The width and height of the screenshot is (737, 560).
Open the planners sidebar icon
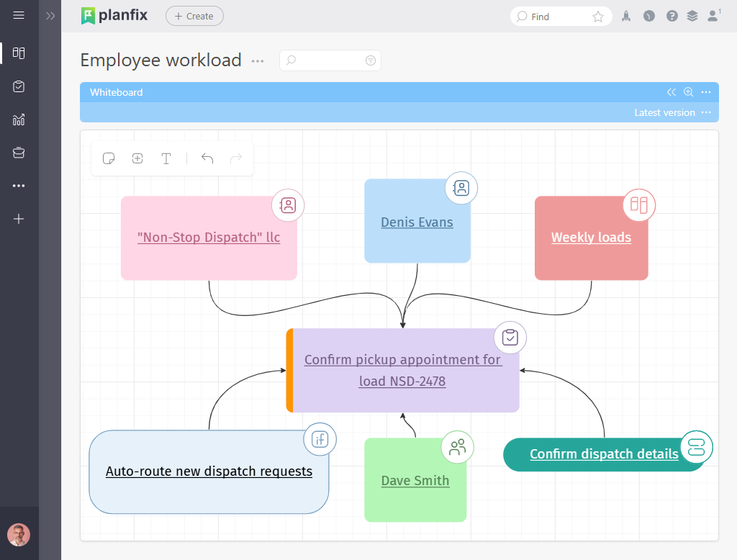(19, 53)
